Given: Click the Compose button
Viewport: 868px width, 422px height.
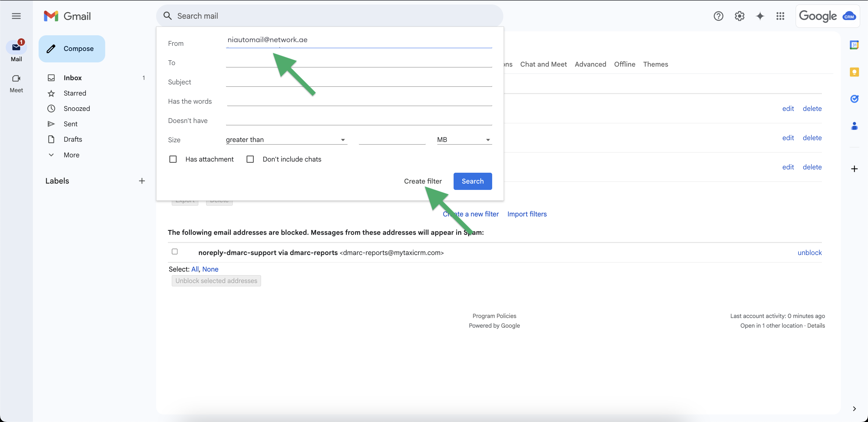Looking at the screenshot, I should [x=72, y=49].
